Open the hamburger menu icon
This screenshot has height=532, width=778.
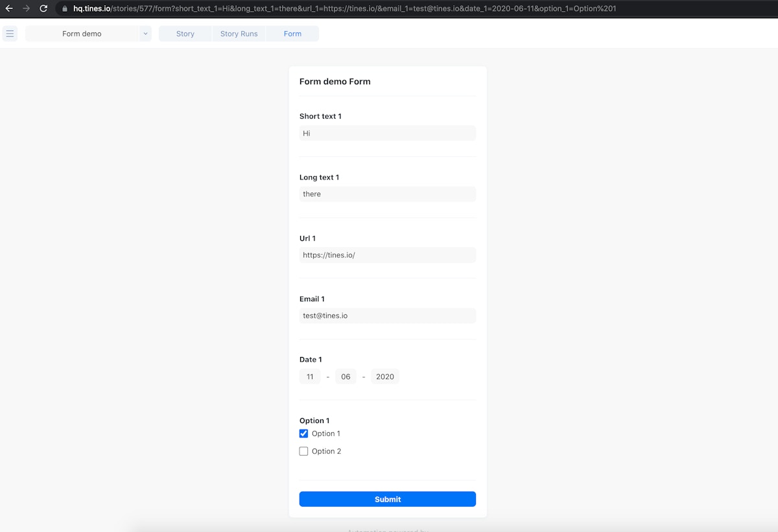(x=10, y=34)
